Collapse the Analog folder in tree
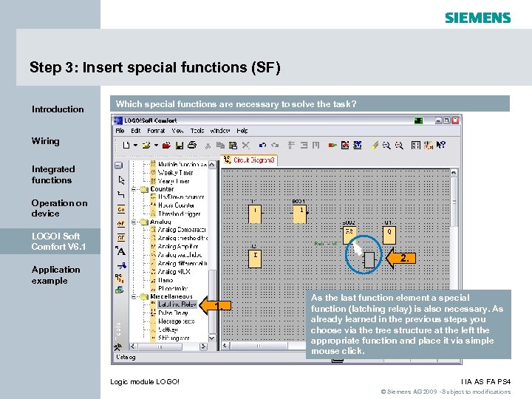The image size is (532, 399). [x=134, y=222]
